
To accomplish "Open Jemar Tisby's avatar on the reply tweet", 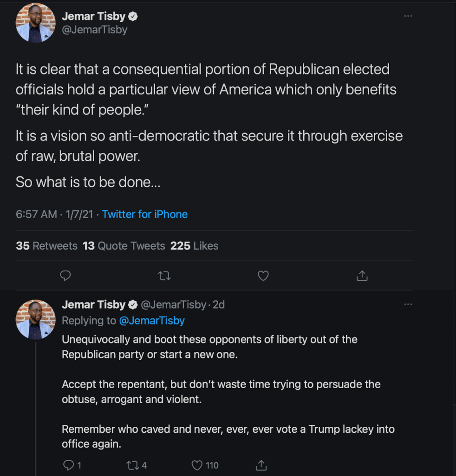I will pos(36,319).
